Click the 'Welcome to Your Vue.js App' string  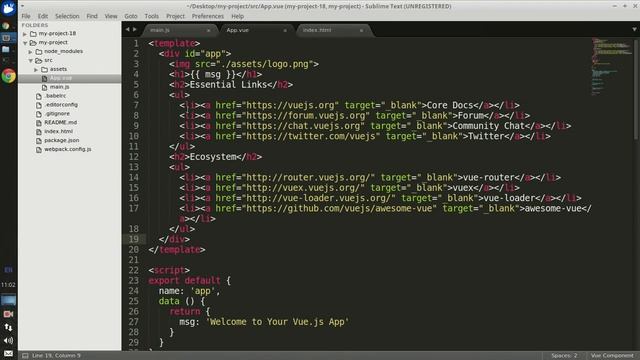tap(277, 322)
